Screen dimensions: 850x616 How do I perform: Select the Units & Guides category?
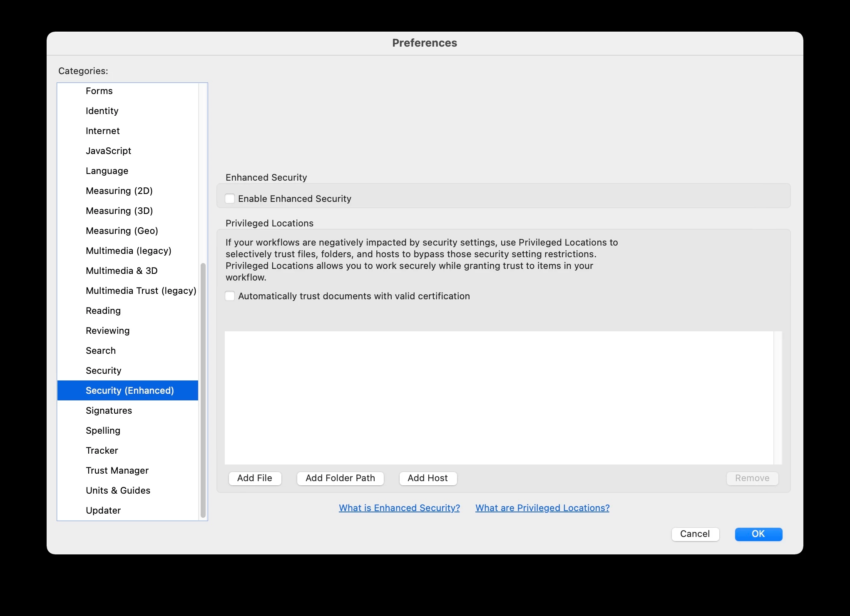pyautogui.click(x=118, y=490)
